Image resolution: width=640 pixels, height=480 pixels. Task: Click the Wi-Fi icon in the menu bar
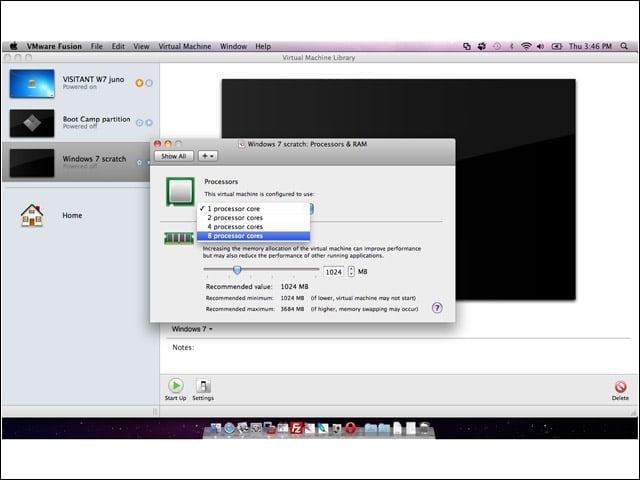pyautogui.click(x=526, y=46)
